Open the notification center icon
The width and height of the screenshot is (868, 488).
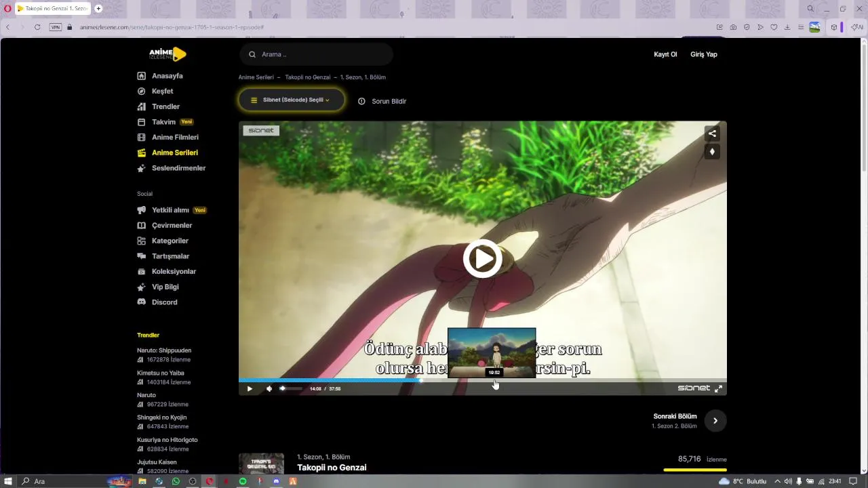point(854,481)
